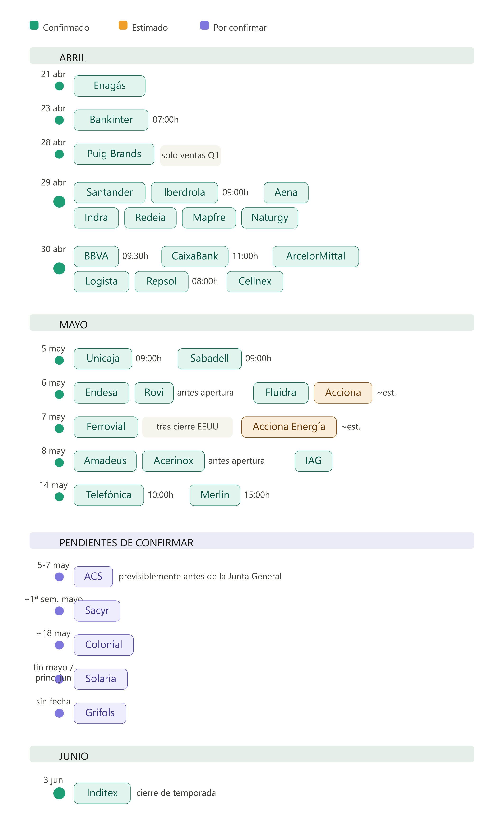Screen dimensions: 504x815
Task: Click the ArcelorMittal chip
Action: pos(315,256)
